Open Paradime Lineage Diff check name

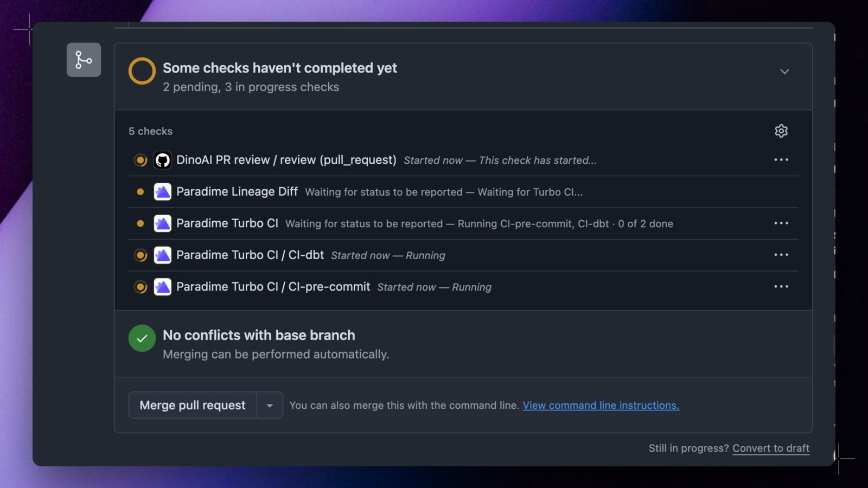(x=237, y=191)
